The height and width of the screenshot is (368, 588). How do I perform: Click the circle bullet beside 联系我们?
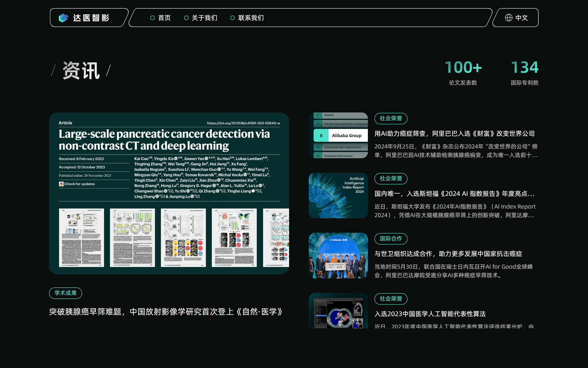click(x=232, y=18)
